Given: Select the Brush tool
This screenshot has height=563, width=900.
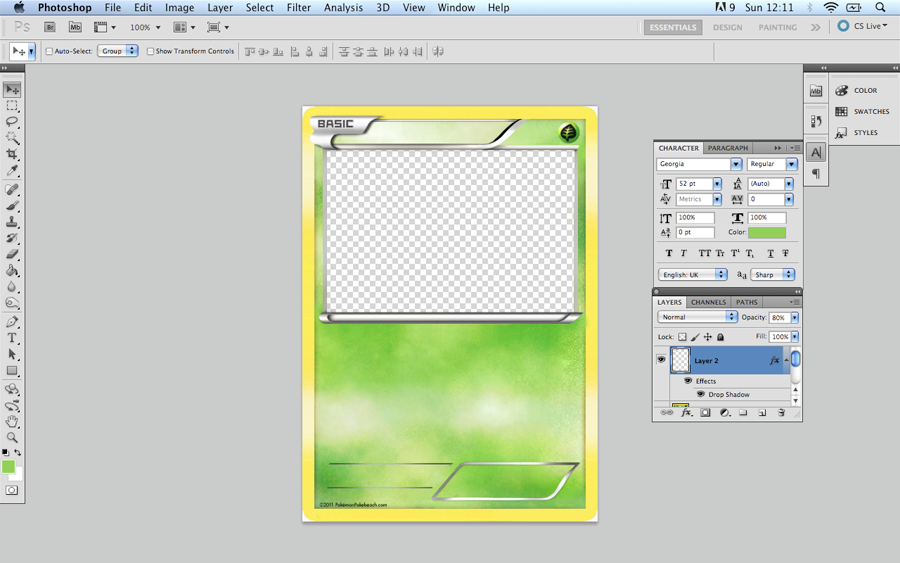Looking at the screenshot, I should [x=12, y=205].
